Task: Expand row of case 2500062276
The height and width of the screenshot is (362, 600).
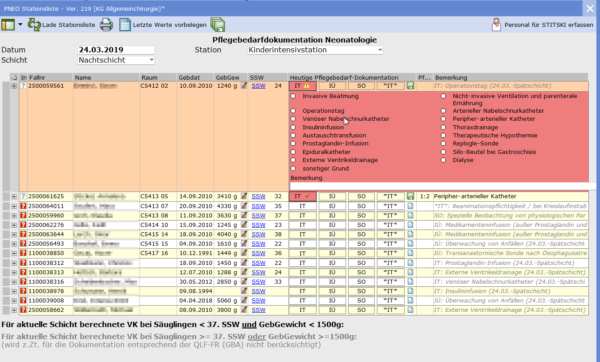Action: tap(14, 225)
